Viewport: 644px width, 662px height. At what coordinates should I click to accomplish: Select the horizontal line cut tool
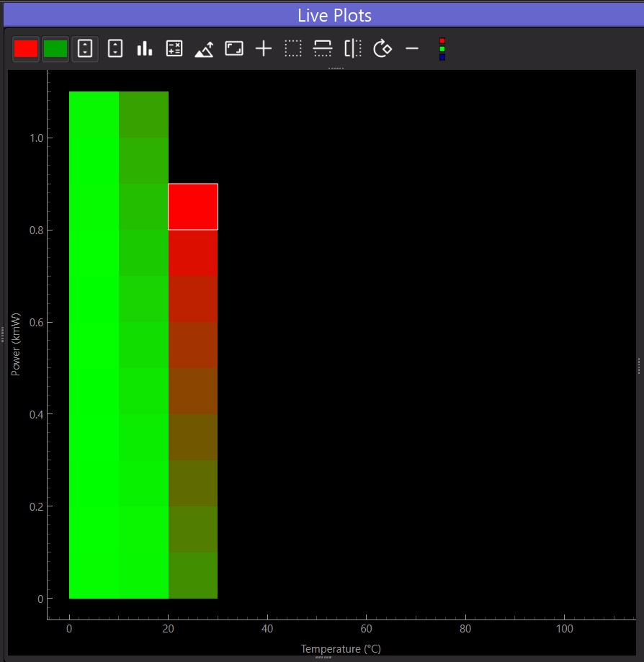323,49
